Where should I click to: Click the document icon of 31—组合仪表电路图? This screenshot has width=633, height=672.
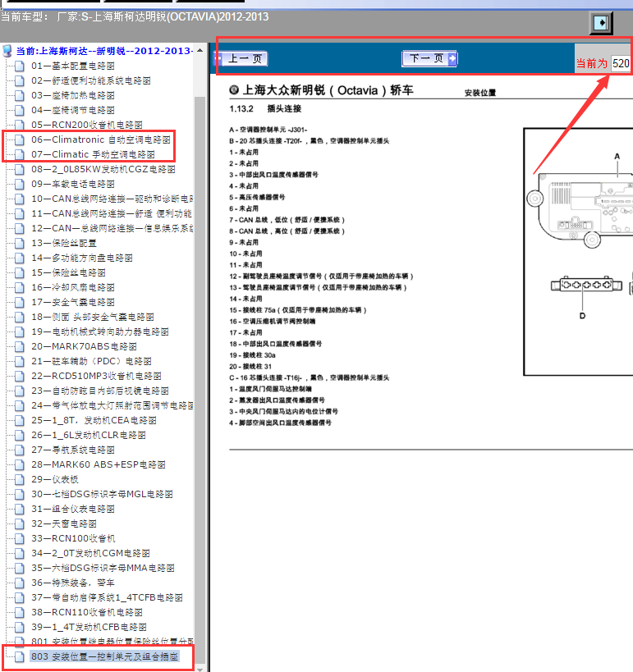coord(20,510)
